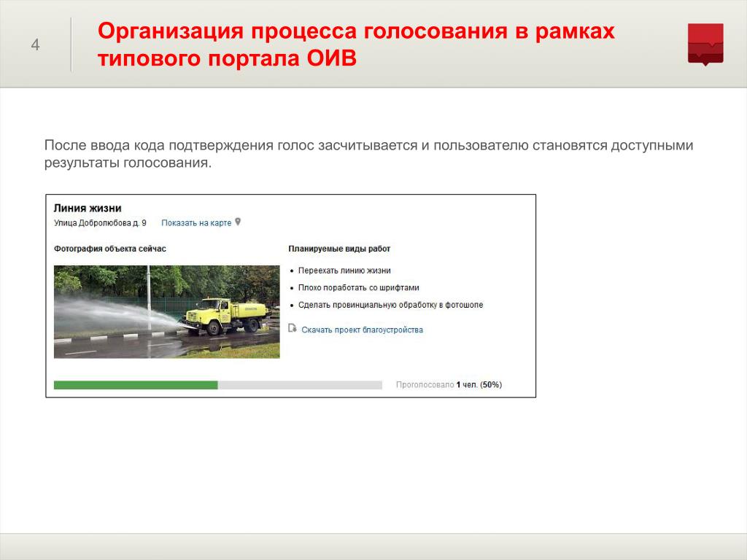
Task: Click 'Сделать провинциальную обработку в фотошопе'
Action: pos(391,305)
